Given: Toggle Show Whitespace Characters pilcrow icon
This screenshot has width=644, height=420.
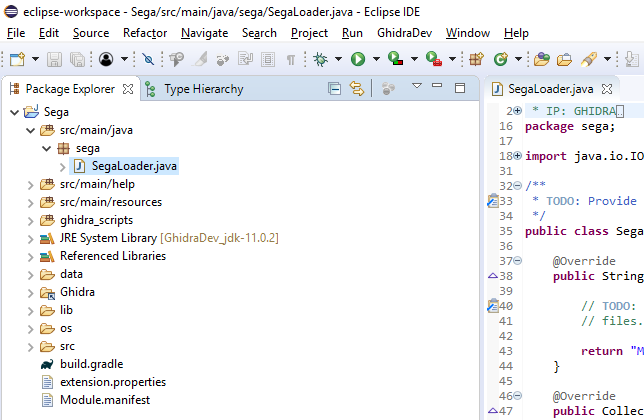Looking at the screenshot, I should pos(291,60).
